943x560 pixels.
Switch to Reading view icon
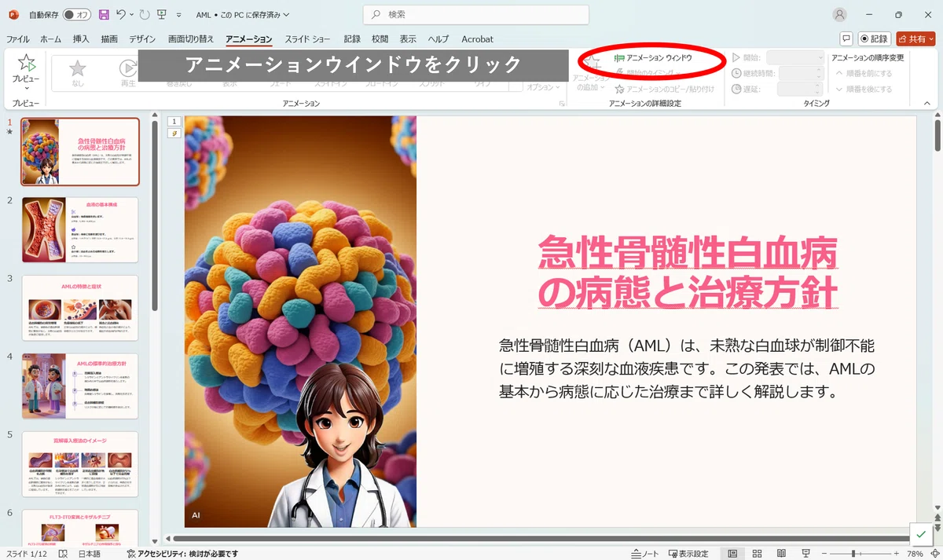point(782,554)
